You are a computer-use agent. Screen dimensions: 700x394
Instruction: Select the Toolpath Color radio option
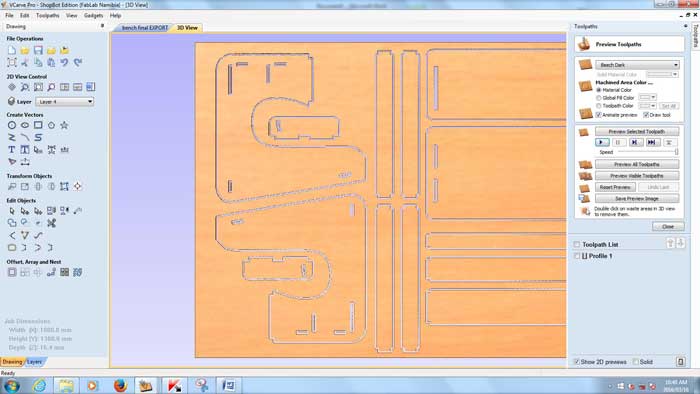point(599,106)
